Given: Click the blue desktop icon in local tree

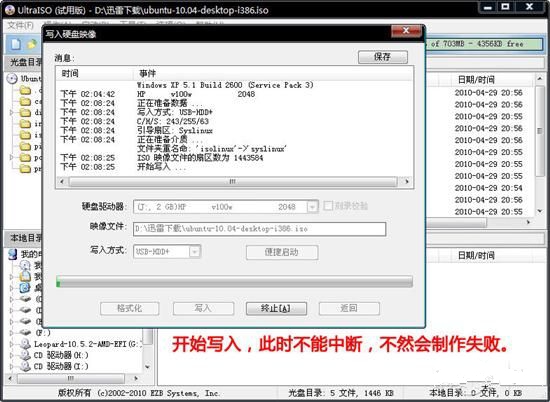Looking at the screenshot, I should tap(25, 288).
